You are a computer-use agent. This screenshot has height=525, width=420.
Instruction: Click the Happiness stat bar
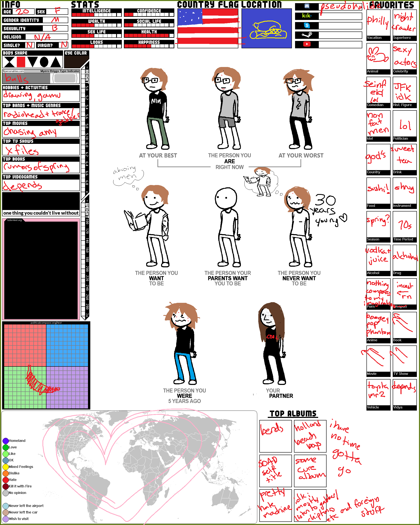point(149,46)
